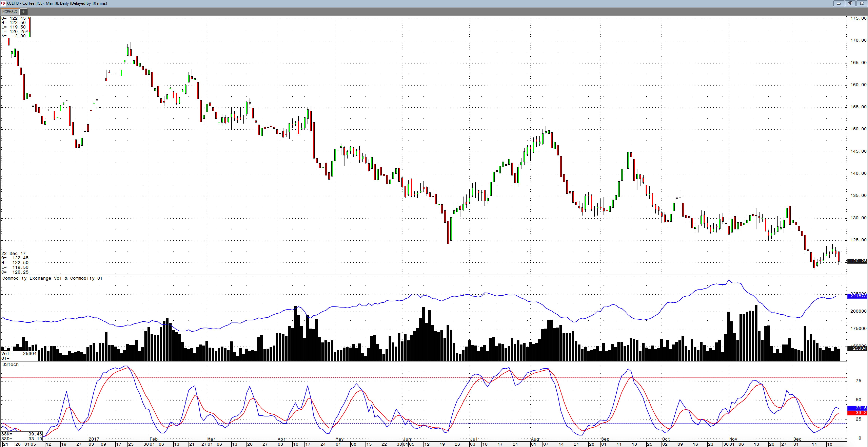
Task: Click the SStoch study label
Action: coord(11,364)
